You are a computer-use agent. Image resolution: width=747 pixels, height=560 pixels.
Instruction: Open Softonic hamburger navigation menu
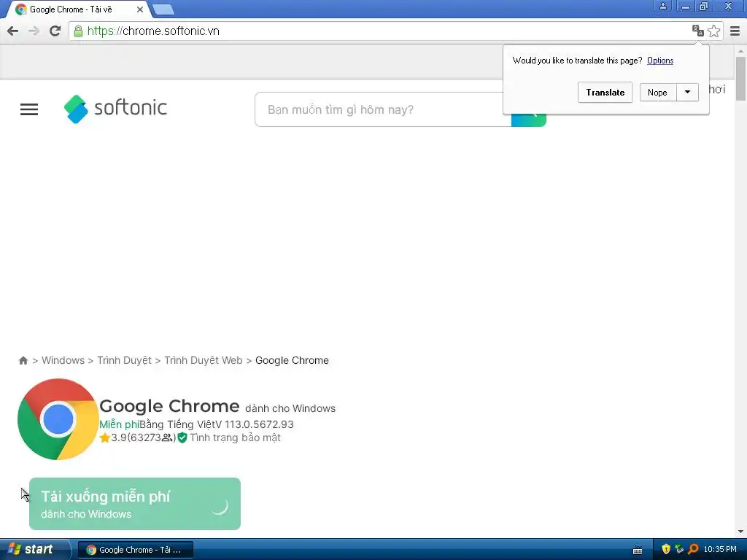29,109
